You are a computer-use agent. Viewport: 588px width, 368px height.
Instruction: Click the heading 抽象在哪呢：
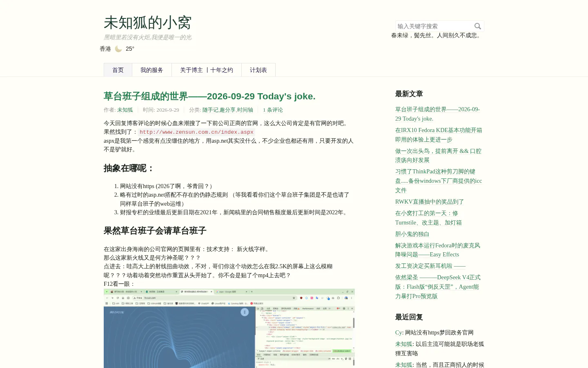coord(129,168)
